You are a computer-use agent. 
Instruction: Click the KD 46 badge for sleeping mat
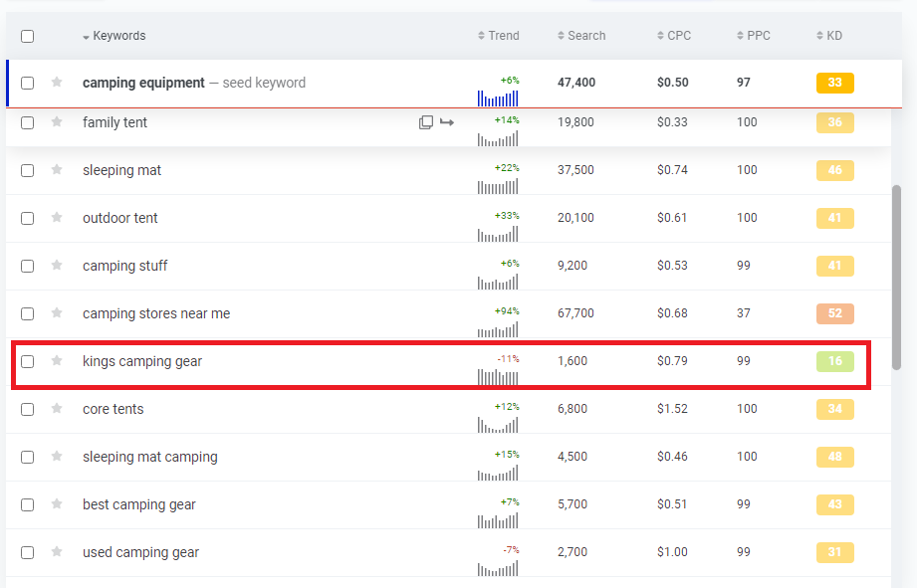coord(835,170)
